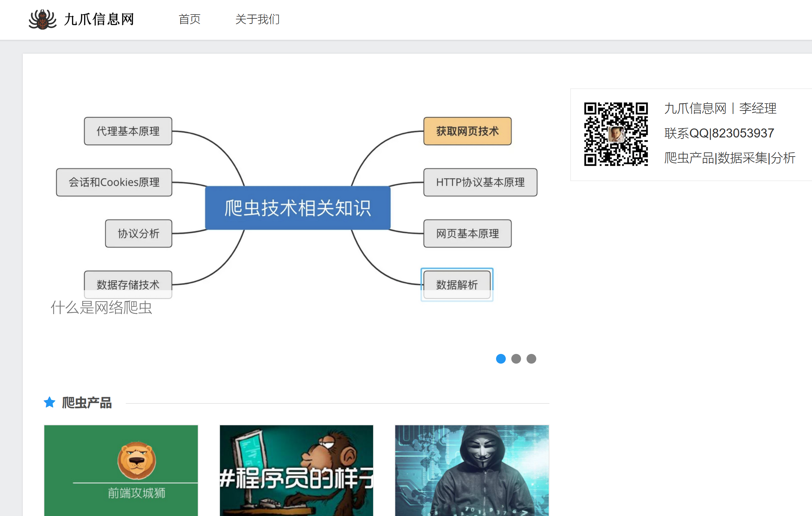Click the 什么是网络爬虫 slide caption
Viewport: 812px width, 516px height.
coord(101,308)
